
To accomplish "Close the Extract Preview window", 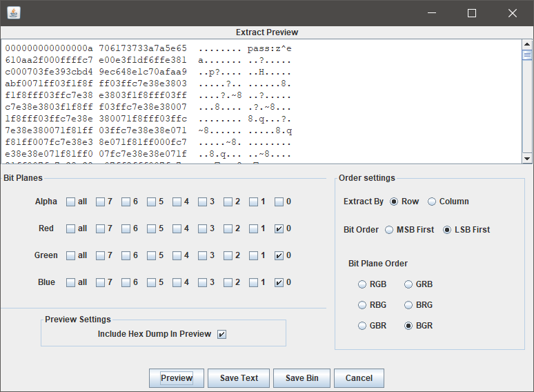I will (x=513, y=13).
